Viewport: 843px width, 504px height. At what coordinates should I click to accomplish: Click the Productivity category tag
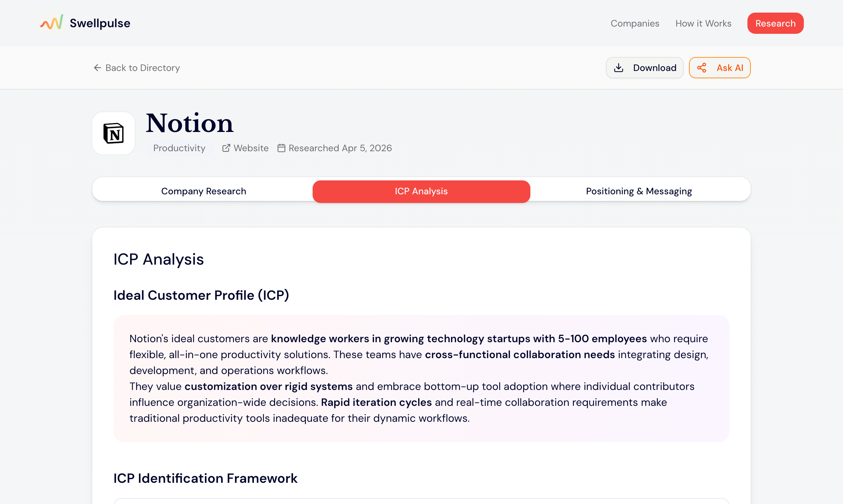pyautogui.click(x=179, y=148)
